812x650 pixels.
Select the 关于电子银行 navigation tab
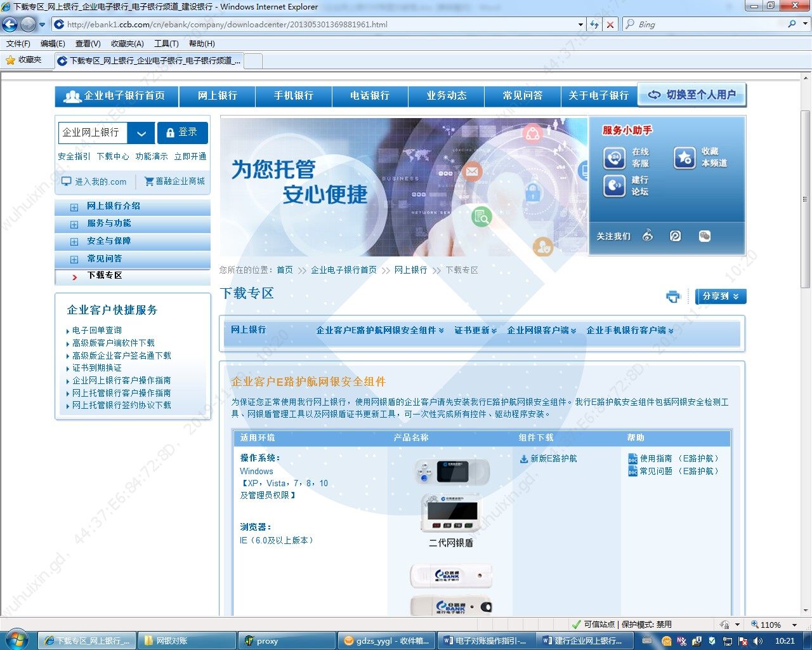(599, 96)
